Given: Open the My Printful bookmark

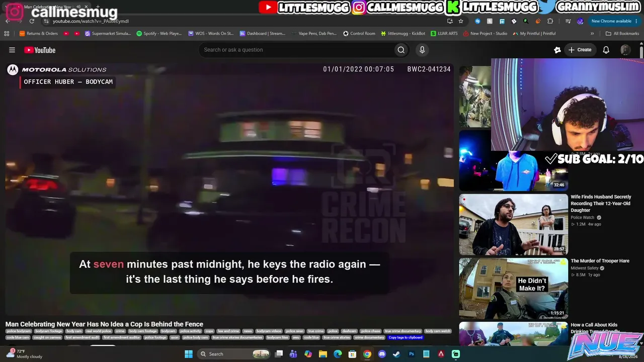Looking at the screenshot, I should [x=534, y=34].
